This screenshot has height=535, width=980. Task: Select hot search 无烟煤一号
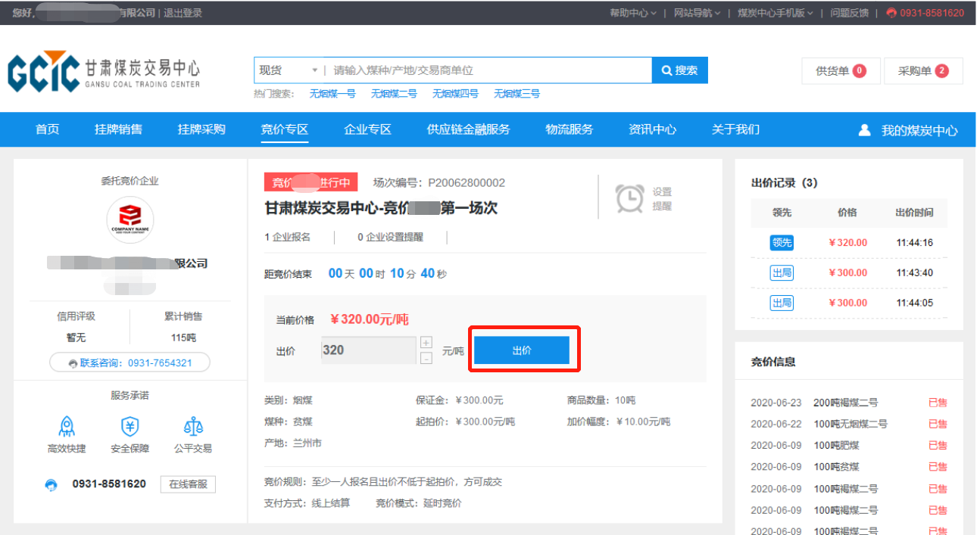(332, 94)
